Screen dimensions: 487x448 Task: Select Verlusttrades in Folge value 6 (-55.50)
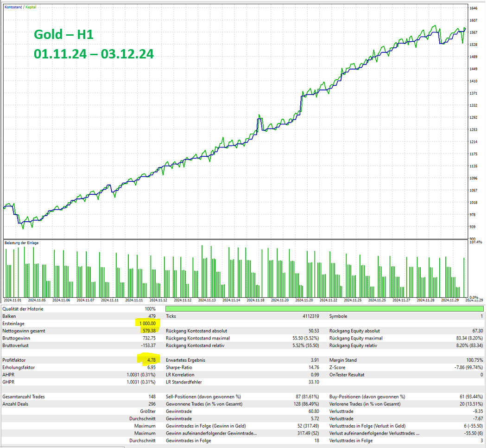pyautogui.click(x=474, y=426)
